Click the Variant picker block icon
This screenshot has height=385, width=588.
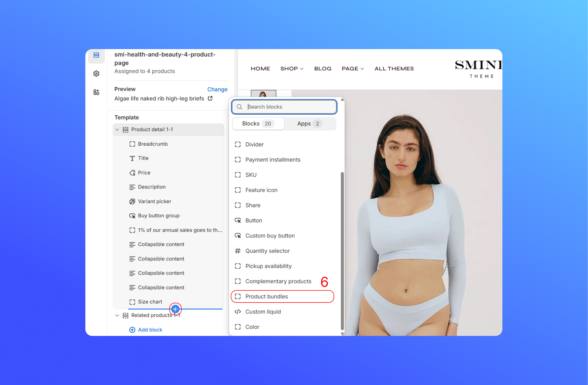pyautogui.click(x=132, y=202)
